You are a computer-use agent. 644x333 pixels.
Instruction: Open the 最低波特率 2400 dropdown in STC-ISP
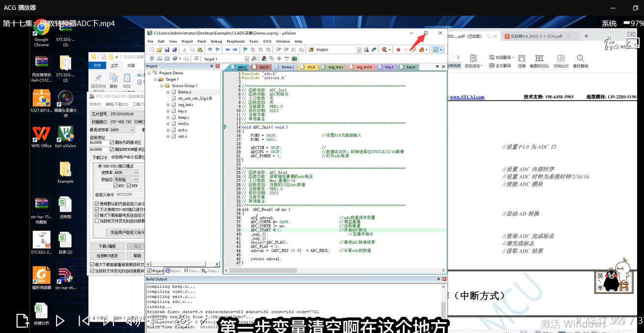(132, 130)
